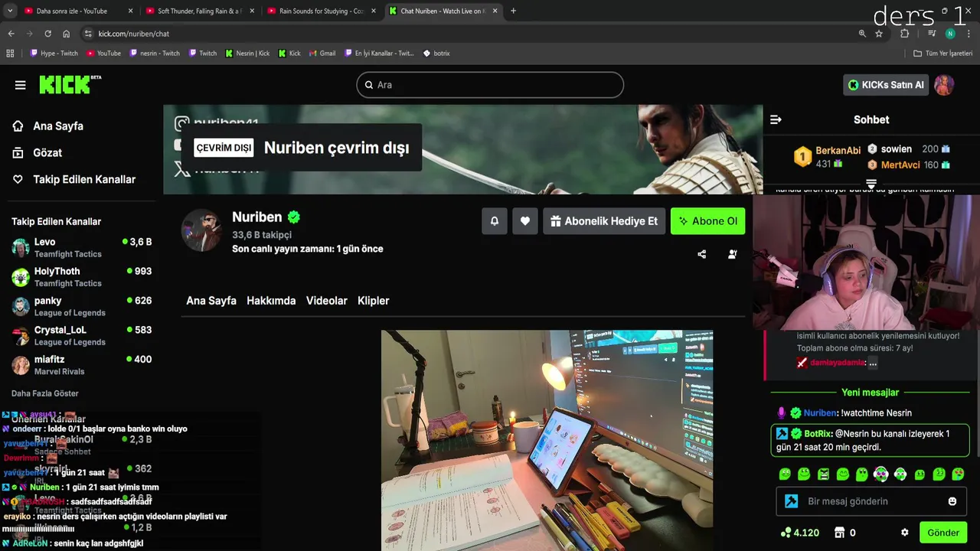
Task: Expand Daha Fazla Göster in sidebar
Action: pyautogui.click(x=45, y=393)
